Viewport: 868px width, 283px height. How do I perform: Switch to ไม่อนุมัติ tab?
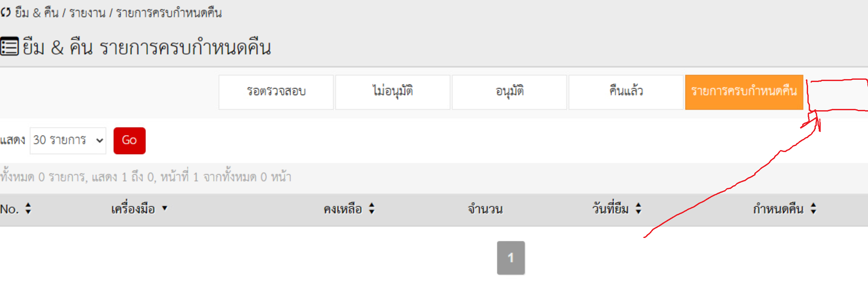(x=393, y=92)
